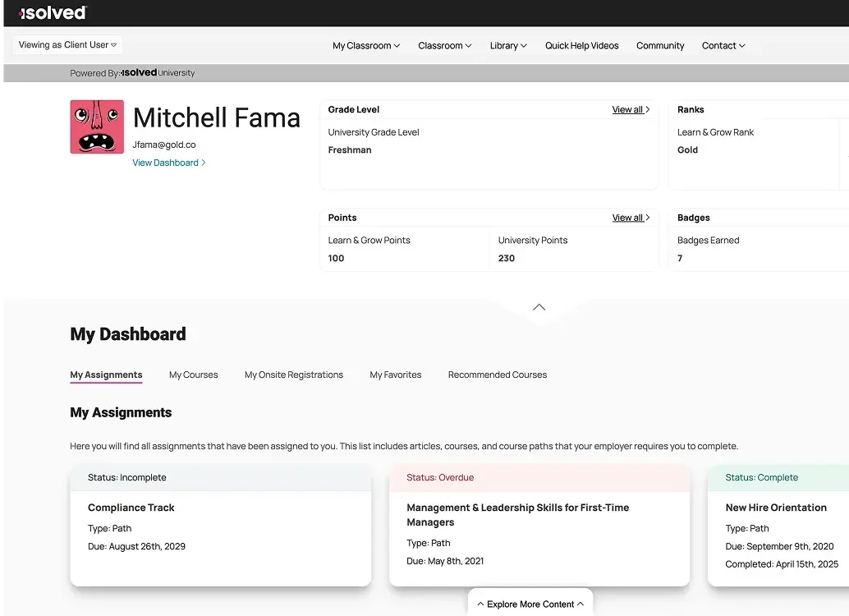Click the isolved logo in header

coord(53,12)
